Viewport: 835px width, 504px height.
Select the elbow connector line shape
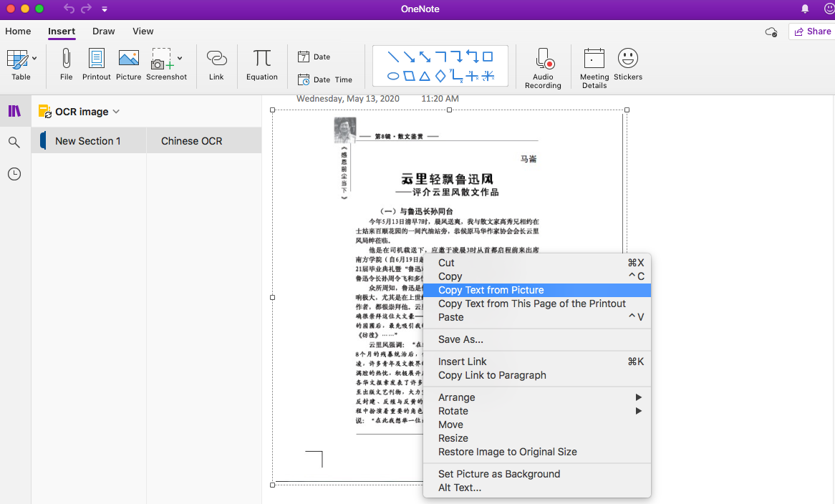pyautogui.click(x=440, y=57)
